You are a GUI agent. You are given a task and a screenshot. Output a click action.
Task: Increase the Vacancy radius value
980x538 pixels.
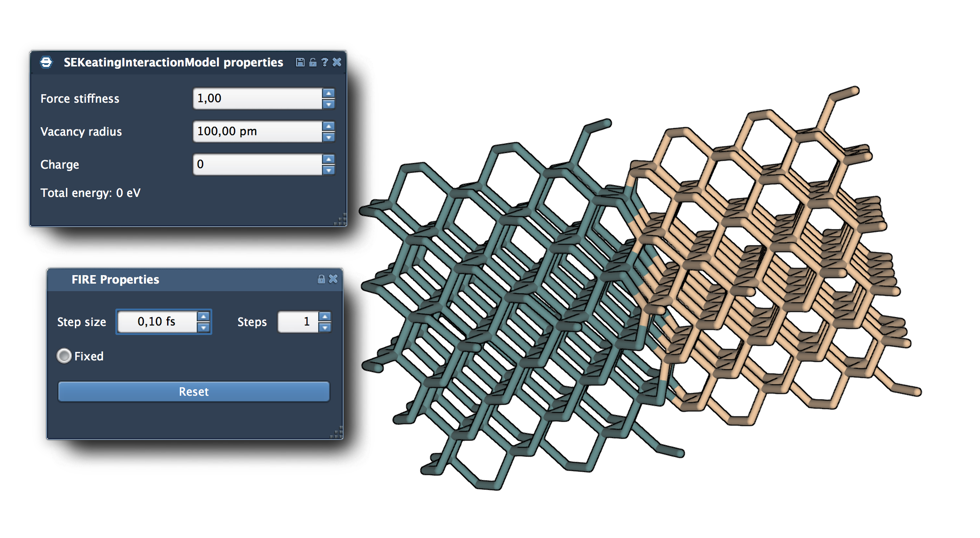329,126
